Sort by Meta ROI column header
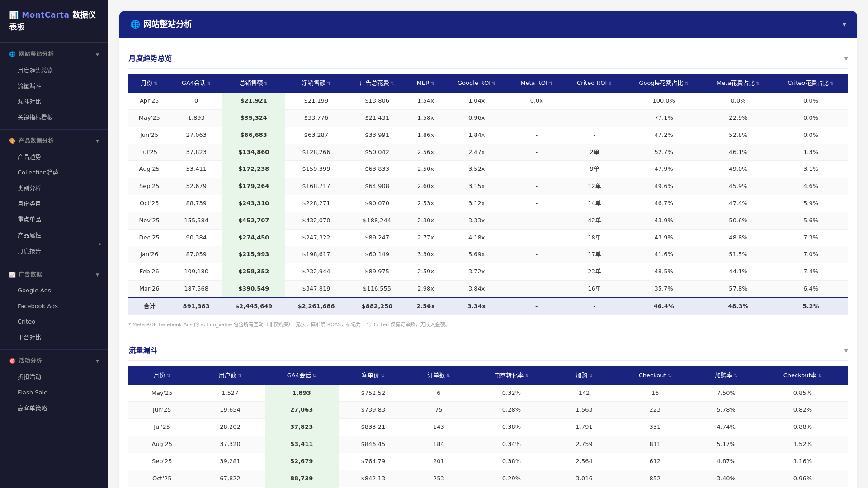Screen dimensions: 868x488 537,83
